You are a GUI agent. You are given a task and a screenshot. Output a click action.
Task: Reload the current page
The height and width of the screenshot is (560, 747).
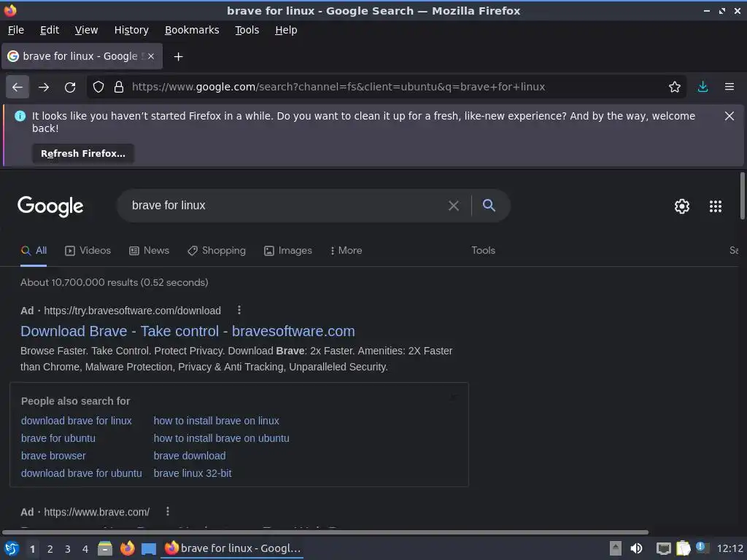click(x=70, y=87)
